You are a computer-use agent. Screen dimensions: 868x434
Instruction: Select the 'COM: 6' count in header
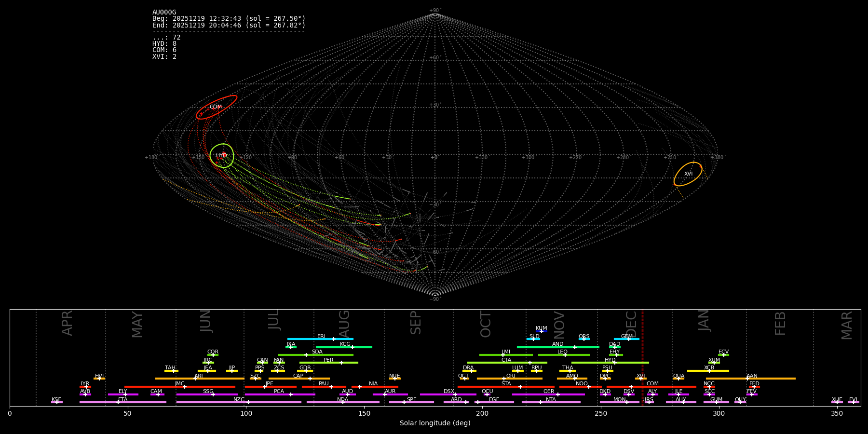point(164,50)
